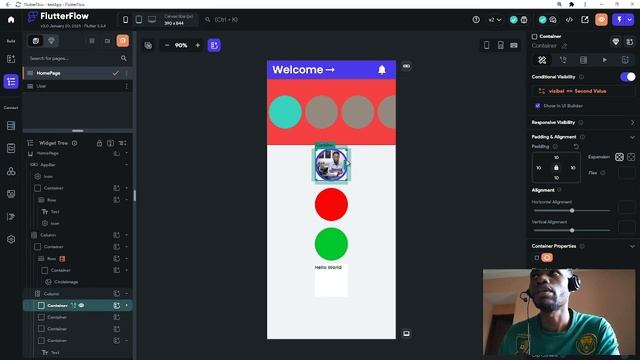Open the Media Assets sidebar icon
This screenshot has height=360, width=640.
click(x=11, y=194)
